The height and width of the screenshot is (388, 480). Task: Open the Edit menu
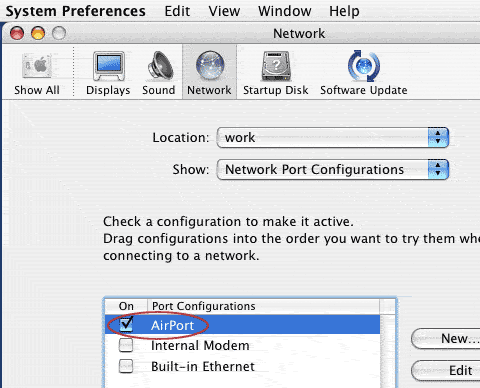[x=177, y=11]
